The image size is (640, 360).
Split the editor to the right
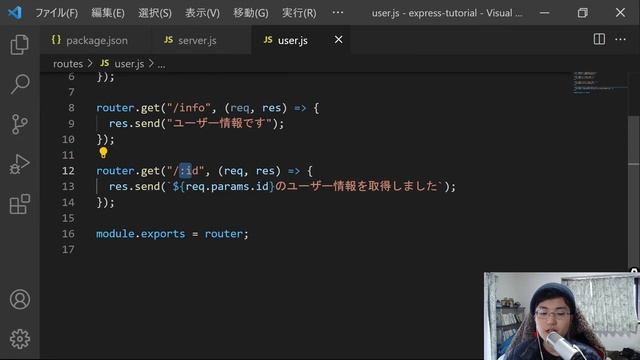(599, 39)
